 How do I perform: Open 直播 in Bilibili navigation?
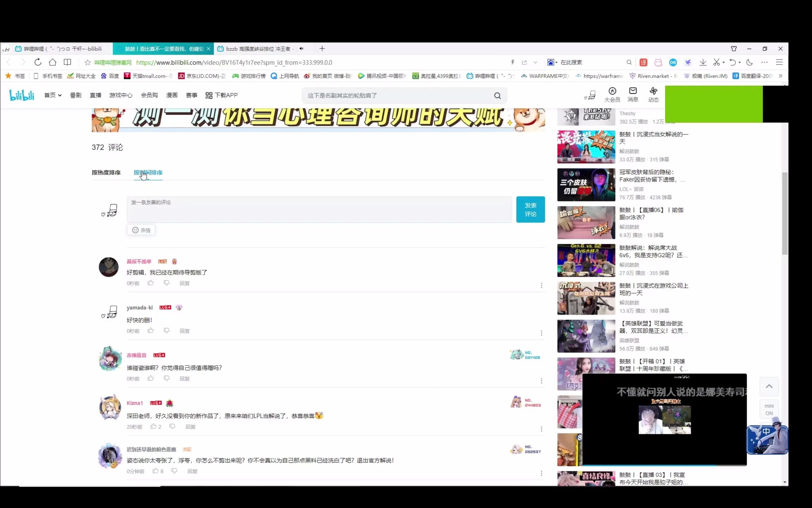tap(95, 95)
